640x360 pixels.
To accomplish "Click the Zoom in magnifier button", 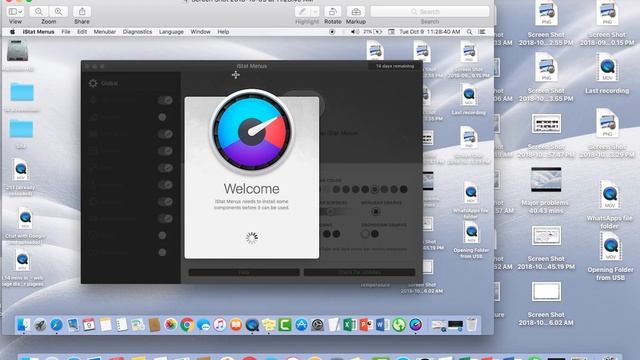I will click(x=58, y=12).
